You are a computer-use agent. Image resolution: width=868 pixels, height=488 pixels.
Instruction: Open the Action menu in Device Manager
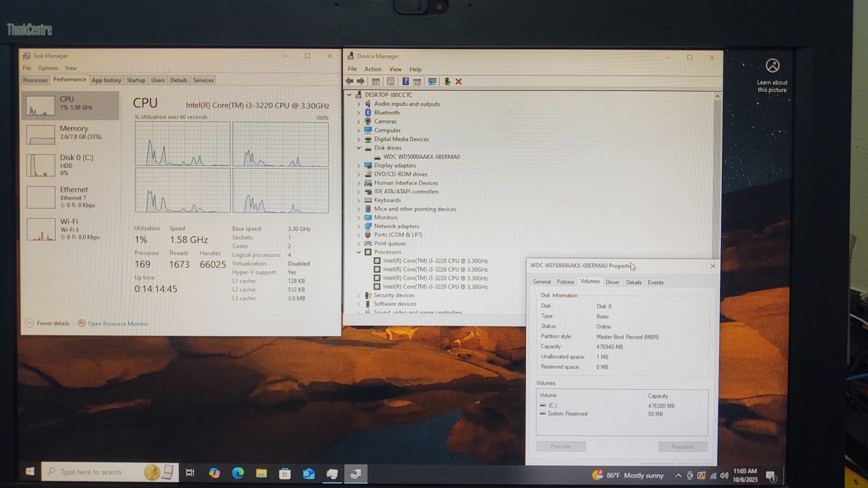[372, 69]
